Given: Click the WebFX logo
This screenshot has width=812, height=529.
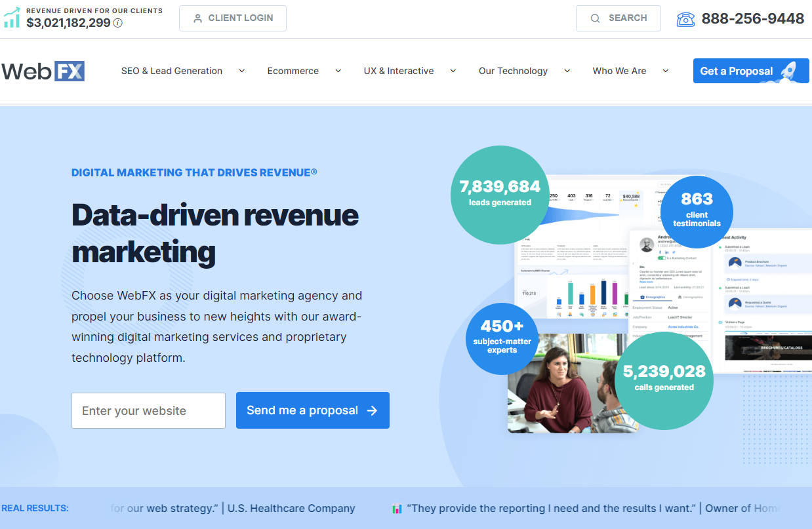Looking at the screenshot, I should click(43, 71).
